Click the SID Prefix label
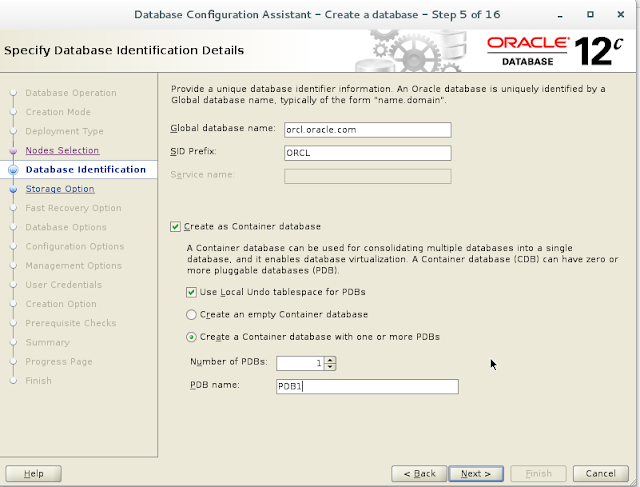The width and height of the screenshot is (640, 487). tap(193, 151)
